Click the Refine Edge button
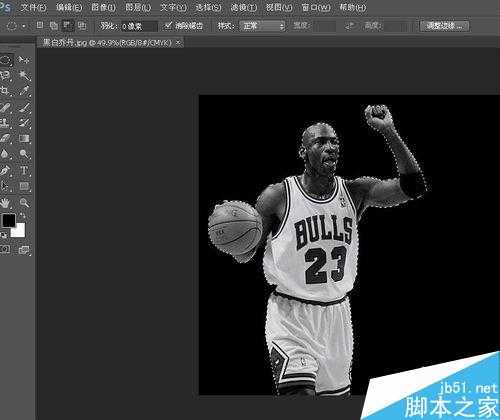Viewport: 500px width, 420px height. click(x=444, y=26)
